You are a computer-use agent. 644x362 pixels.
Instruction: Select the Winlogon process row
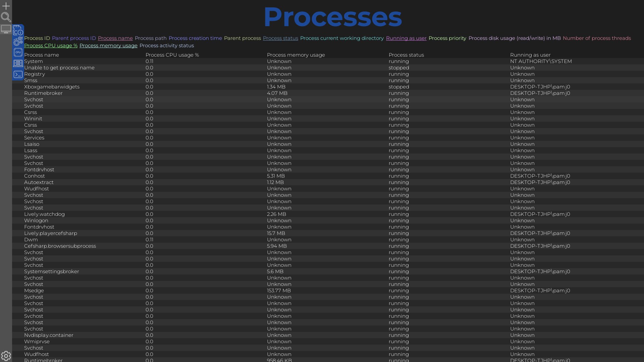pyautogui.click(x=328, y=221)
